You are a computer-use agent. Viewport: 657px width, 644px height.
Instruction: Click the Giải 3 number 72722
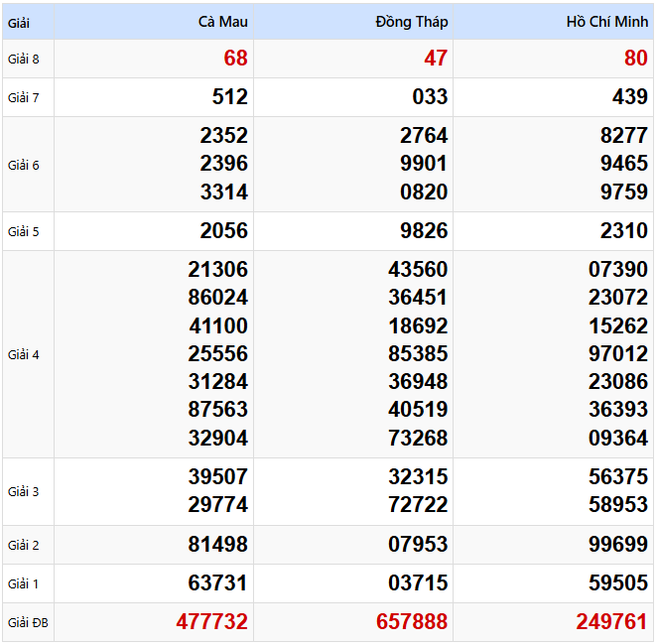[418, 505]
